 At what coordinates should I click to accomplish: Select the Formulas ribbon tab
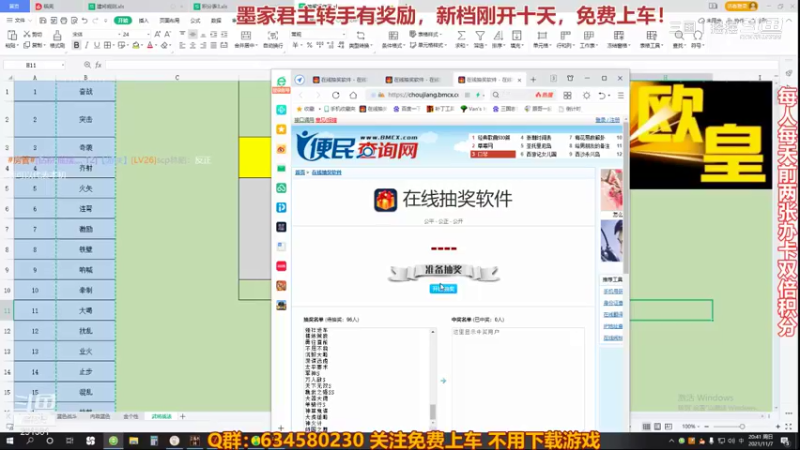click(195, 20)
